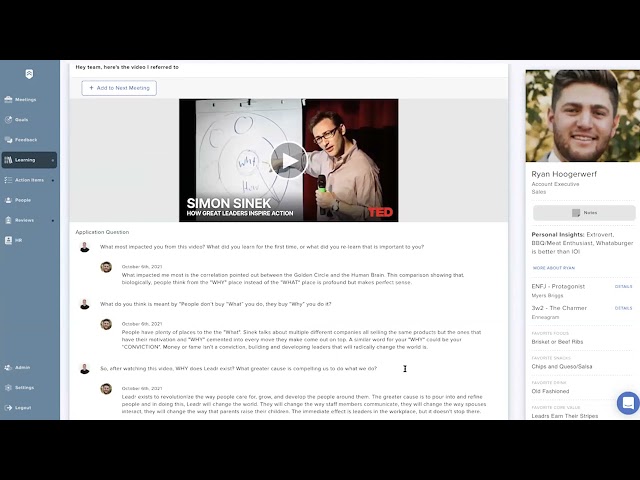Open the Notes button in profile panel
Screen dimensions: 640x480
(584, 213)
